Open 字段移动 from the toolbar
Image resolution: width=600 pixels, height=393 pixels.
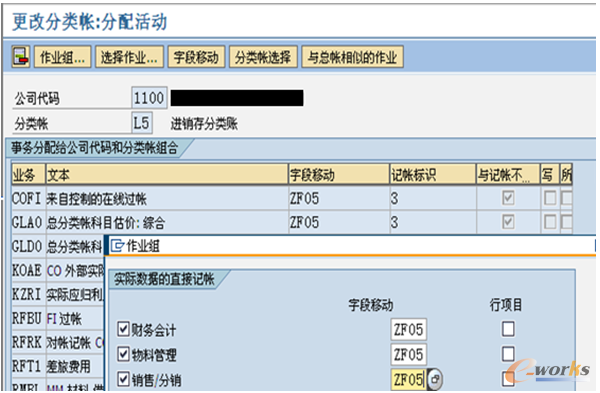click(196, 57)
